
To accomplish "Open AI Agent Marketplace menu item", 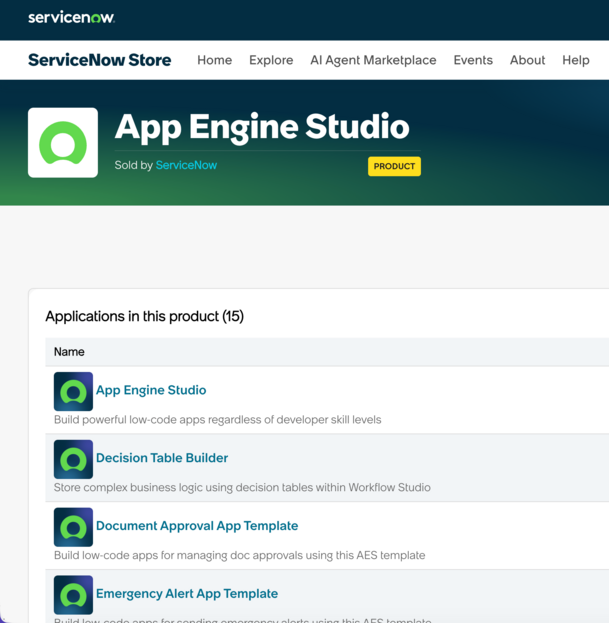I will 373,60.
